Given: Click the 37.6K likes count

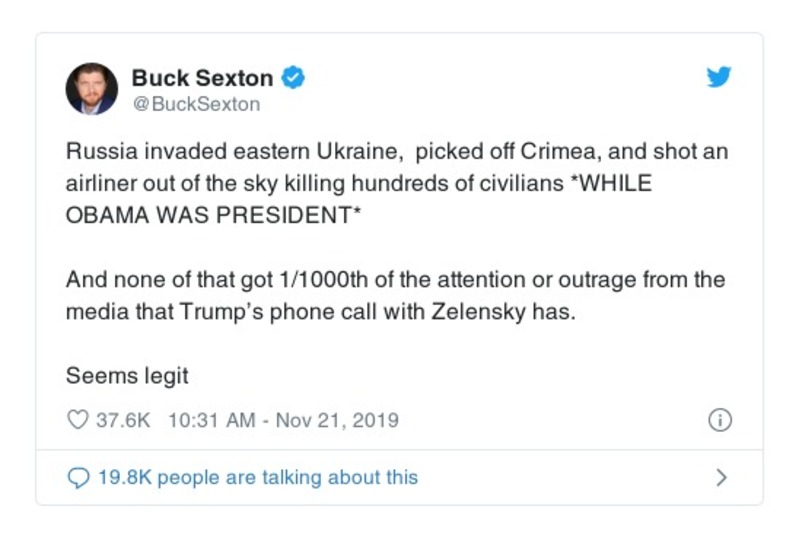Looking at the screenshot, I should coord(123,420).
